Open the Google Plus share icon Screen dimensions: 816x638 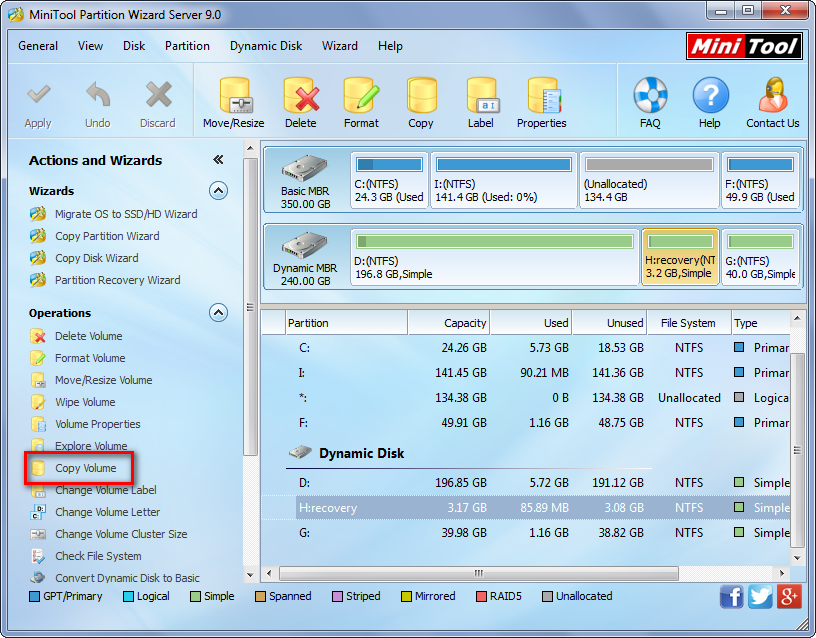[789, 596]
